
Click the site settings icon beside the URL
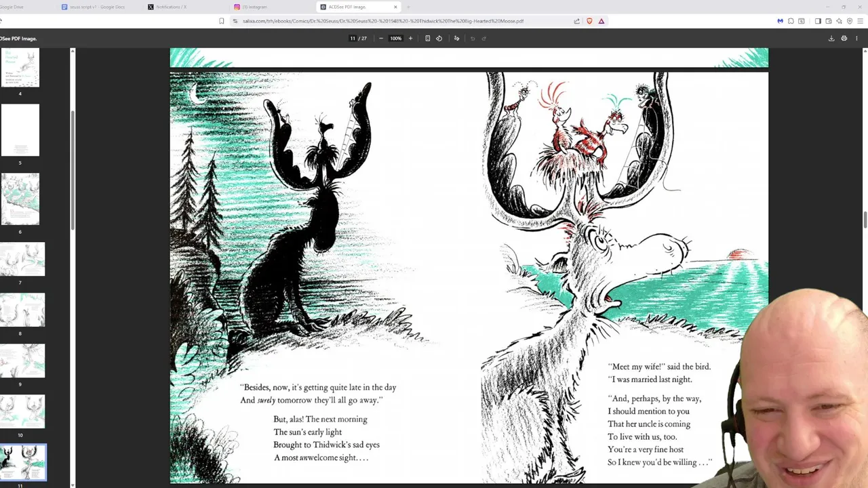pos(235,21)
